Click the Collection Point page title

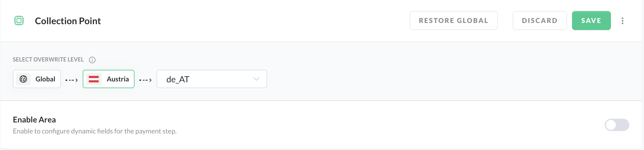tap(68, 21)
